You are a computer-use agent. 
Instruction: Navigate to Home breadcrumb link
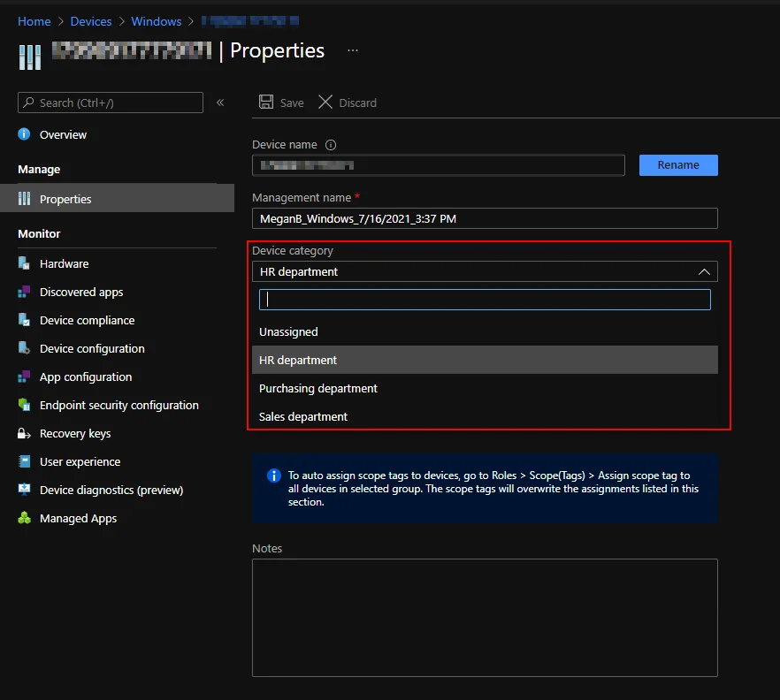34,21
